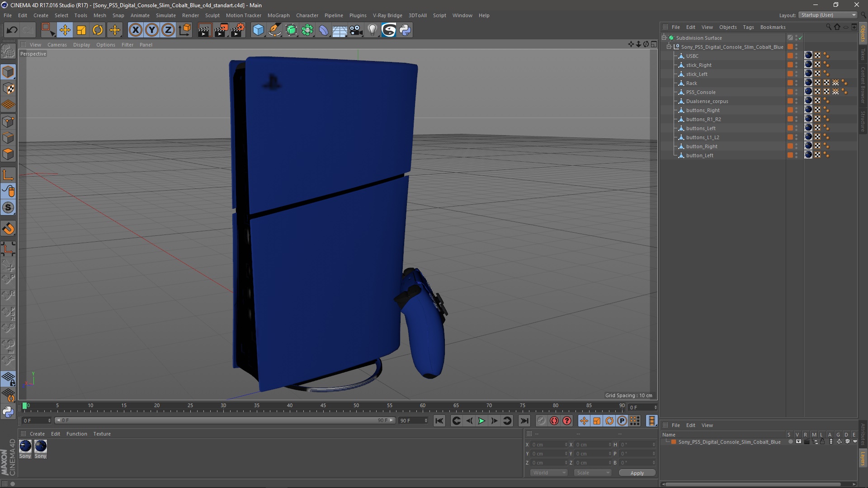Toggle Parameter keyframe recording P icon

(622, 421)
